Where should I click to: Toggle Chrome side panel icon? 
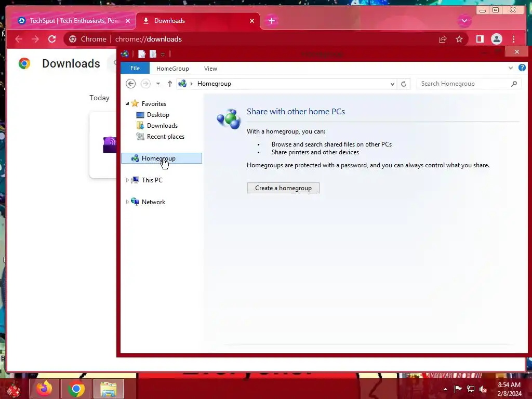point(480,39)
